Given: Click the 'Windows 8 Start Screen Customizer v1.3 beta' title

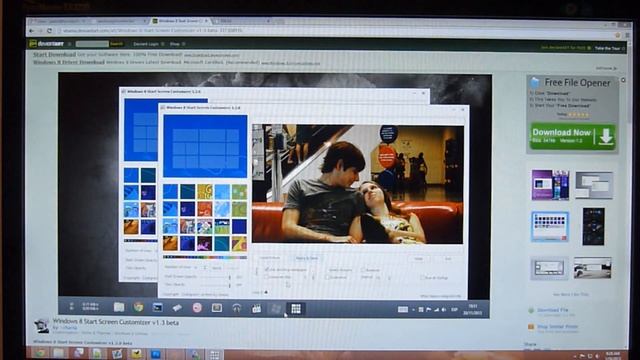Looking at the screenshot, I should 116,322.
